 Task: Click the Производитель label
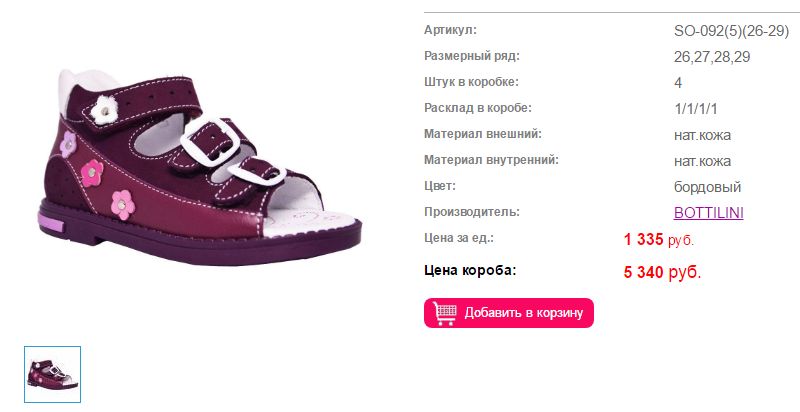click(x=471, y=212)
